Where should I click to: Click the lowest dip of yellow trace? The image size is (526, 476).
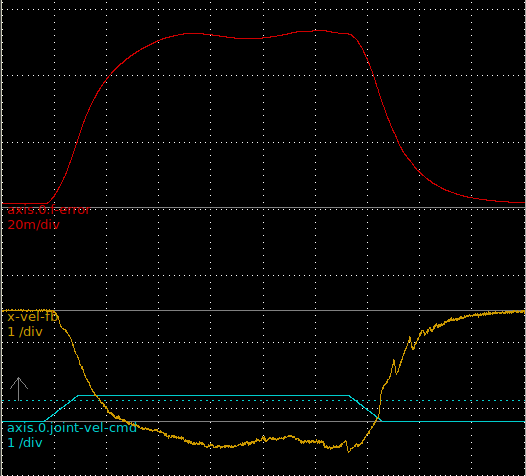coord(348,450)
